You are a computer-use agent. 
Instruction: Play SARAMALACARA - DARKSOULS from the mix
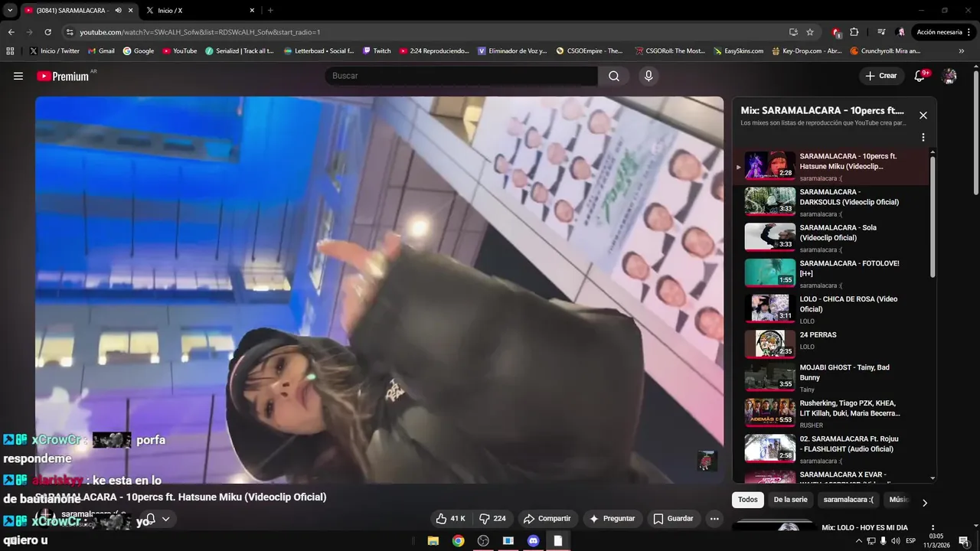[x=831, y=202]
